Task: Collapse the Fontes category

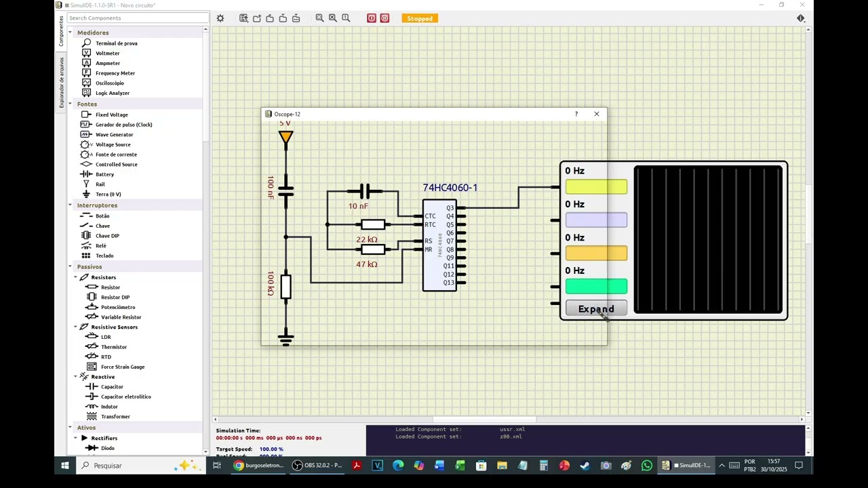Action: pyautogui.click(x=70, y=104)
